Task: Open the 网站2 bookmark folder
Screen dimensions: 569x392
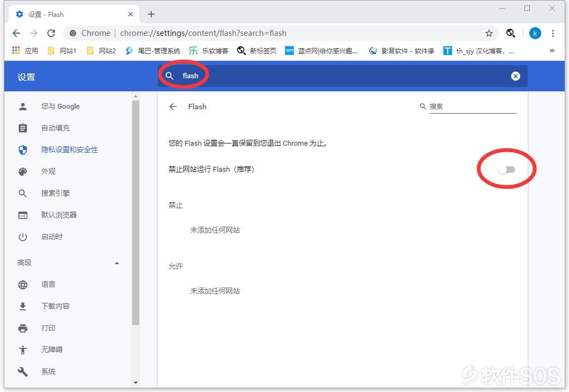Action: point(101,51)
